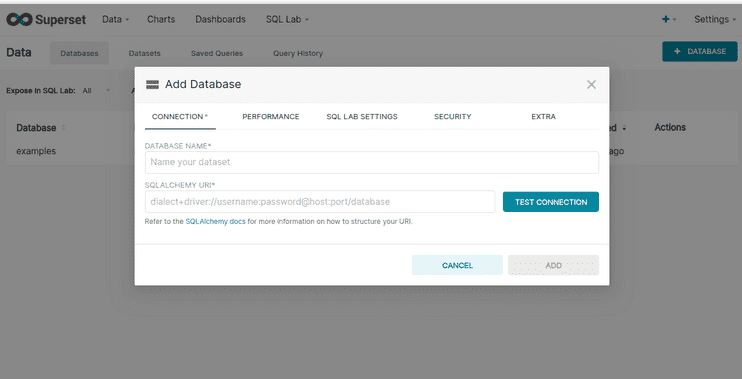The image size is (742, 379).
Task: Sort by the Database column arrows
Action: (x=63, y=128)
